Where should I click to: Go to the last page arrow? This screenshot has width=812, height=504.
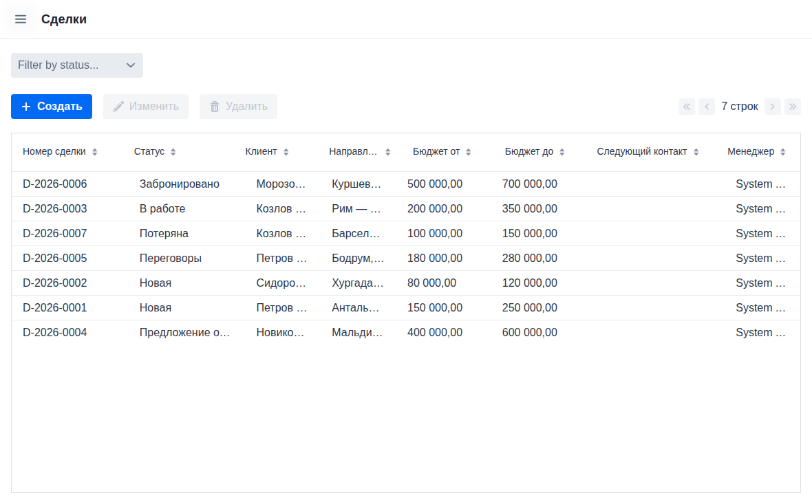(x=792, y=107)
